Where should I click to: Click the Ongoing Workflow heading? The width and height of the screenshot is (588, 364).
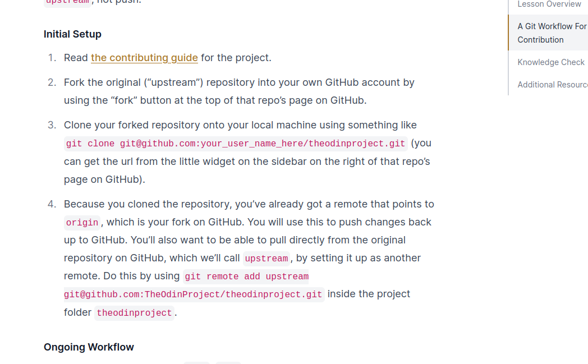point(89,347)
